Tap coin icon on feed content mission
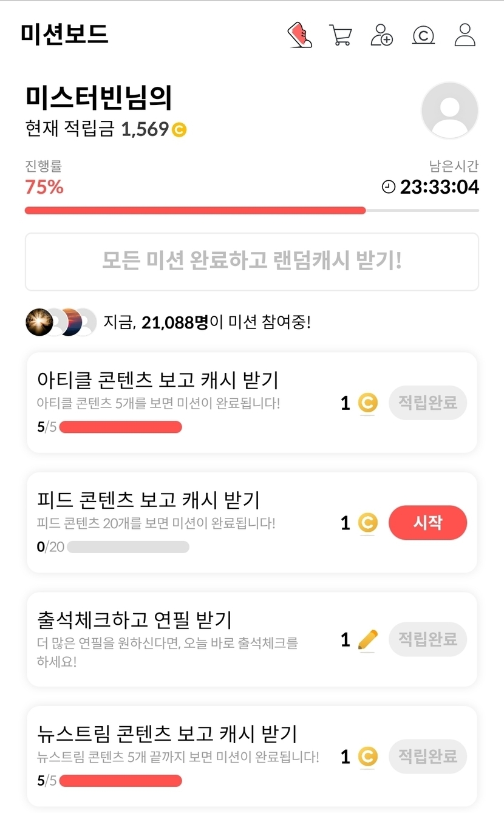 click(367, 523)
